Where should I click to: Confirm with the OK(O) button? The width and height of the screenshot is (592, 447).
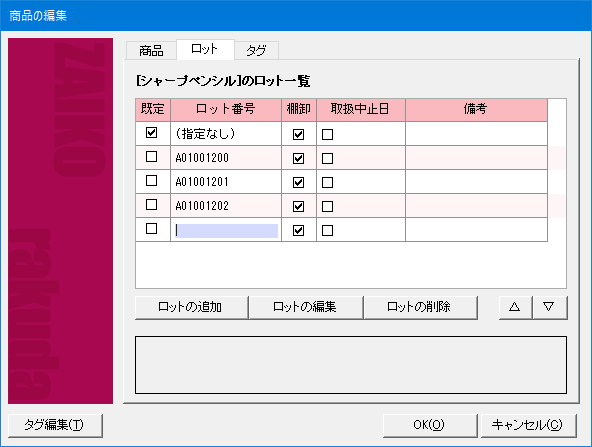point(430,425)
